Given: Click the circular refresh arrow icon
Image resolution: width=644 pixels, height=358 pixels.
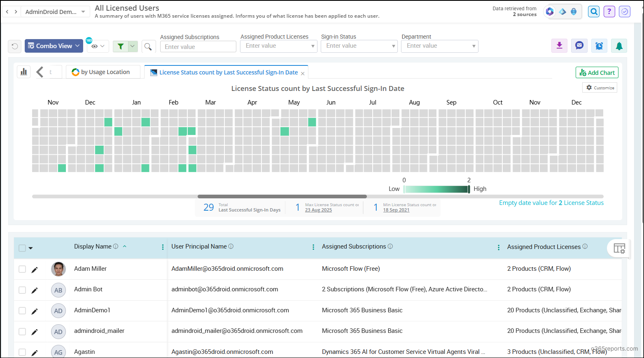Looking at the screenshot, I should [x=15, y=46].
